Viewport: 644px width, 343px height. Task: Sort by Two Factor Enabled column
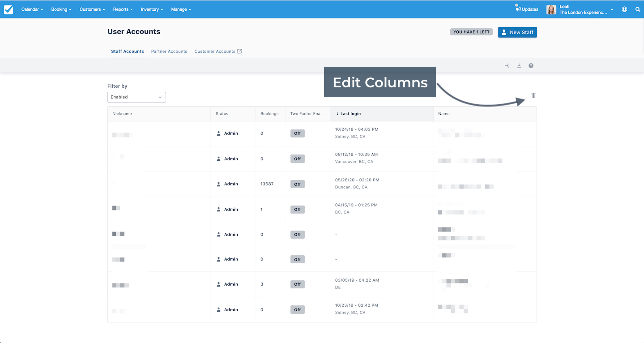307,114
